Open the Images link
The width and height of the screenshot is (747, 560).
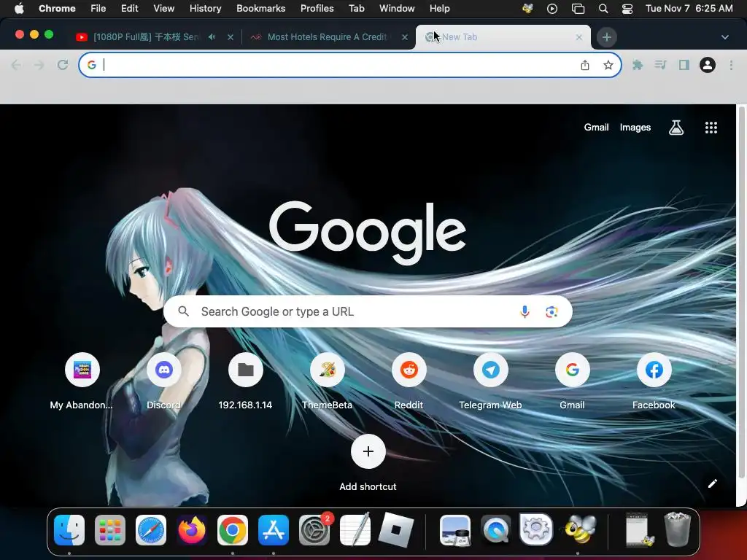[635, 127]
